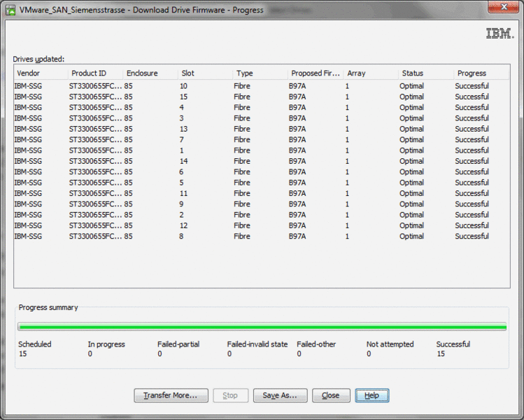Image resolution: width=524 pixels, height=420 pixels.
Task: Click the Type column header
Action: tap(260, 73)
